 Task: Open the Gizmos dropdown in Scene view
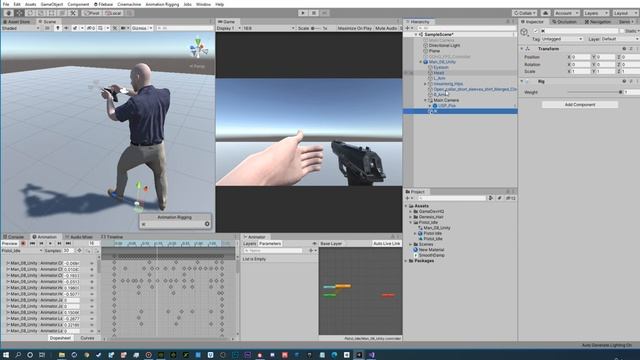point(142,28)
